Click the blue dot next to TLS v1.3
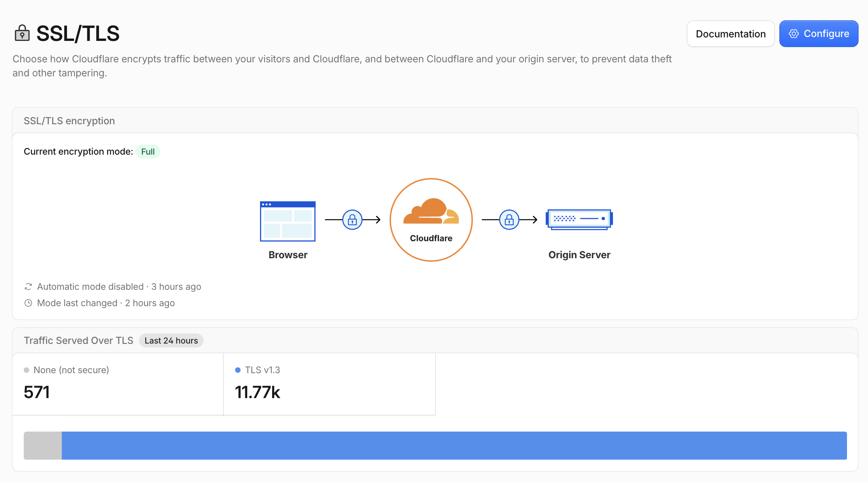 [238, 370]
